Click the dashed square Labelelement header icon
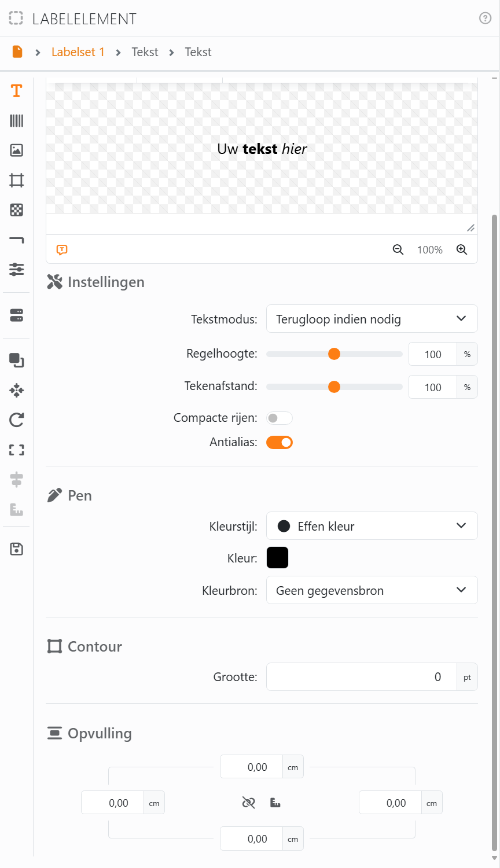This screenshot has height=868, width=500. 16,19
